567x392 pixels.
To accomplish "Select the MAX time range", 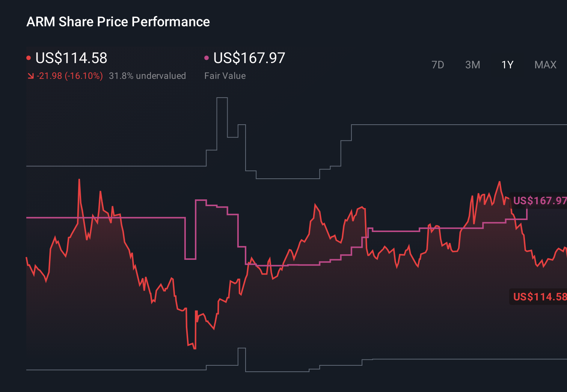I will pos(545,65).
